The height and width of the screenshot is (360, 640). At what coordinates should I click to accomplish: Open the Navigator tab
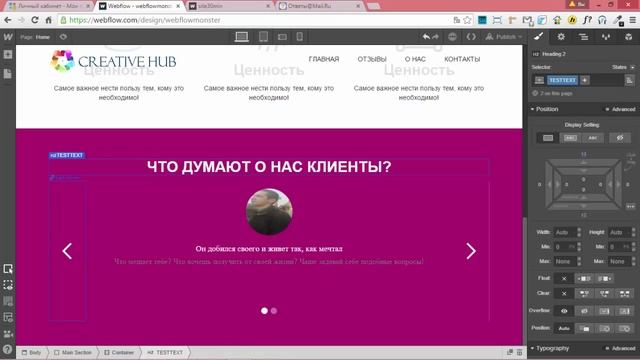tap(584, 37)
